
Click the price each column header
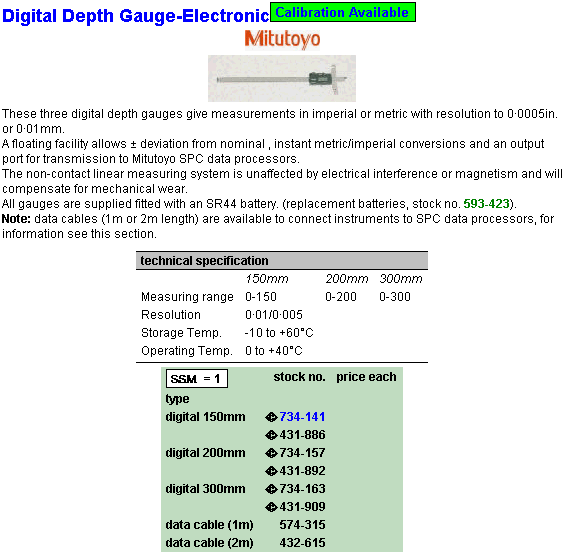pyautogui.click(x=366, y=377)
